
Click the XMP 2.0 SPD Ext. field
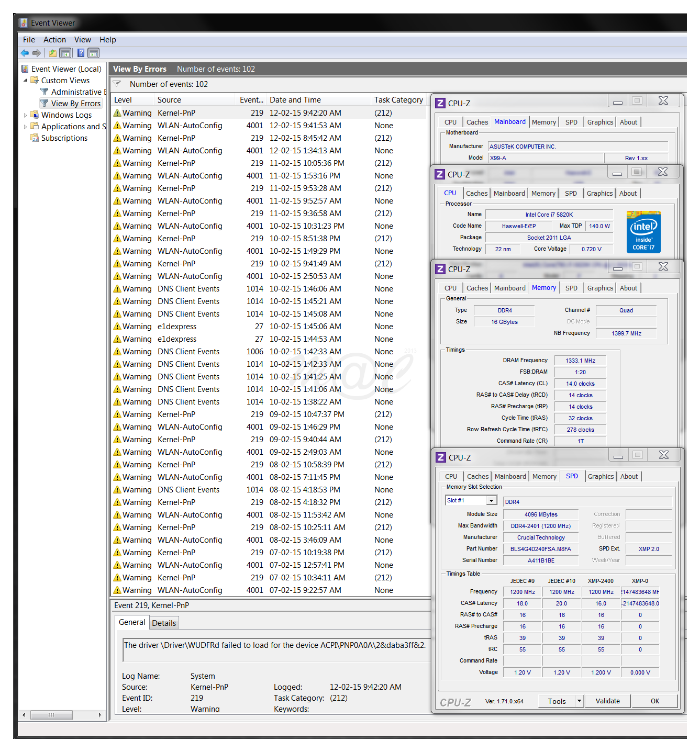click(x=648, y=549)
